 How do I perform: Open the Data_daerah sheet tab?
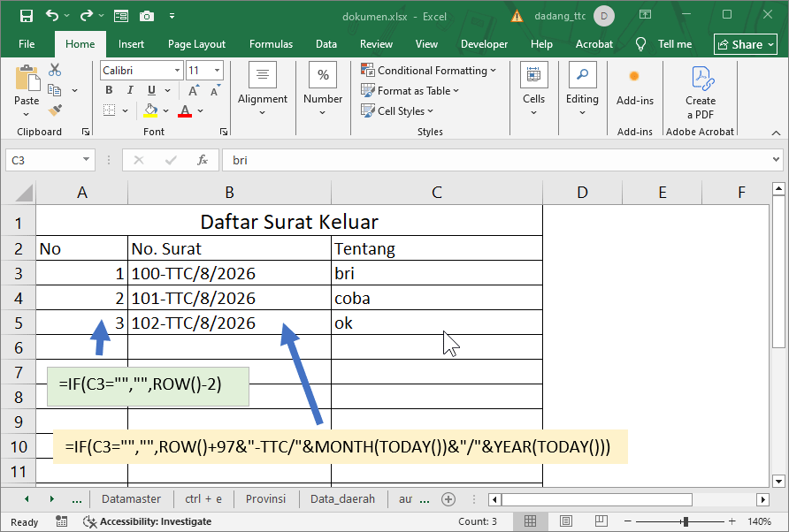click(342, 498)
